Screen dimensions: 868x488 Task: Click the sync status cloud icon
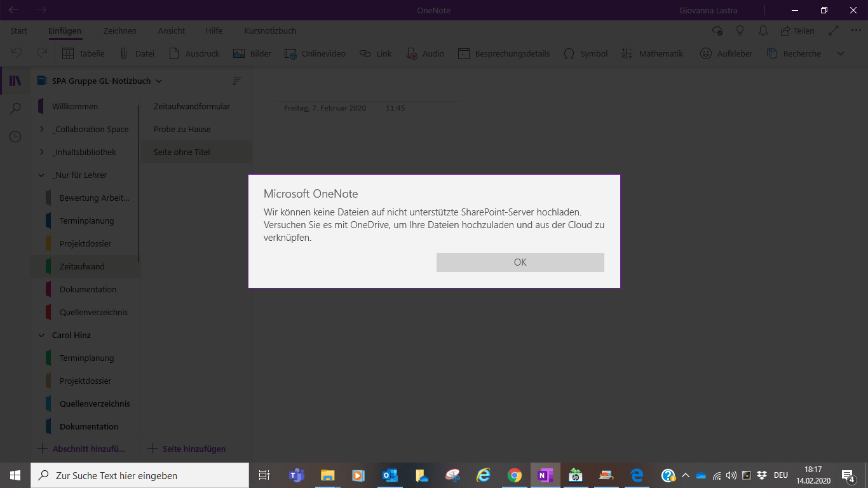717,30
